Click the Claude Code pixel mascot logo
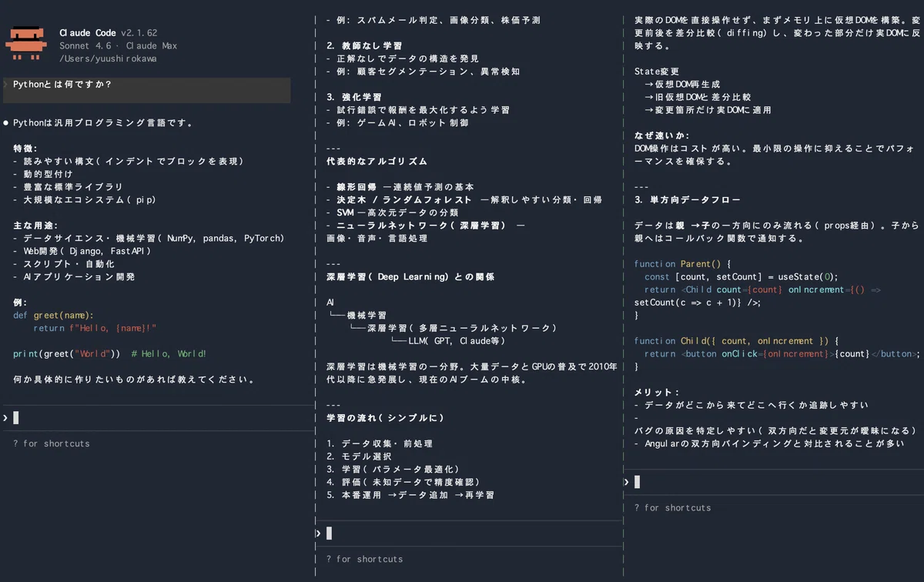 (x=26, y=44)
